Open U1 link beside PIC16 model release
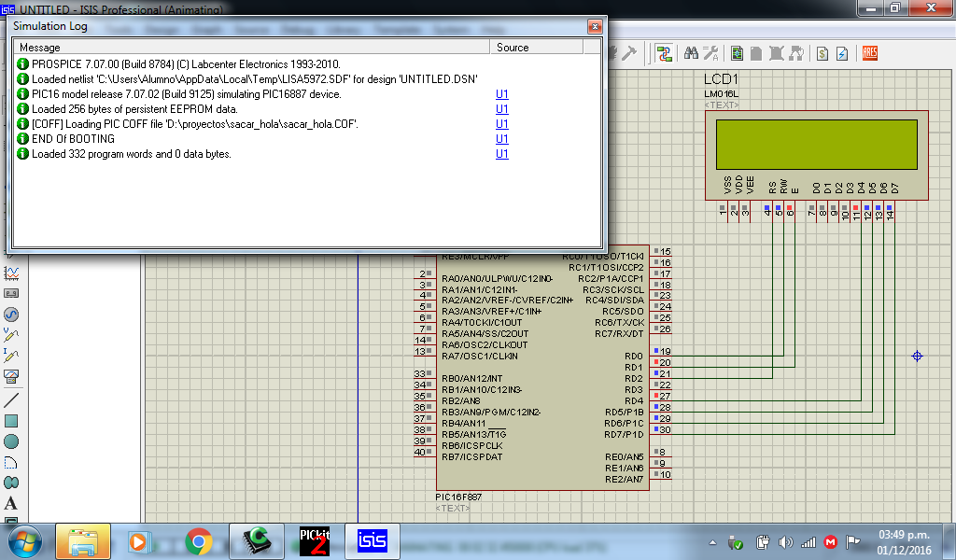Viewport: 956px width, 560px height. tap(501, 94)
